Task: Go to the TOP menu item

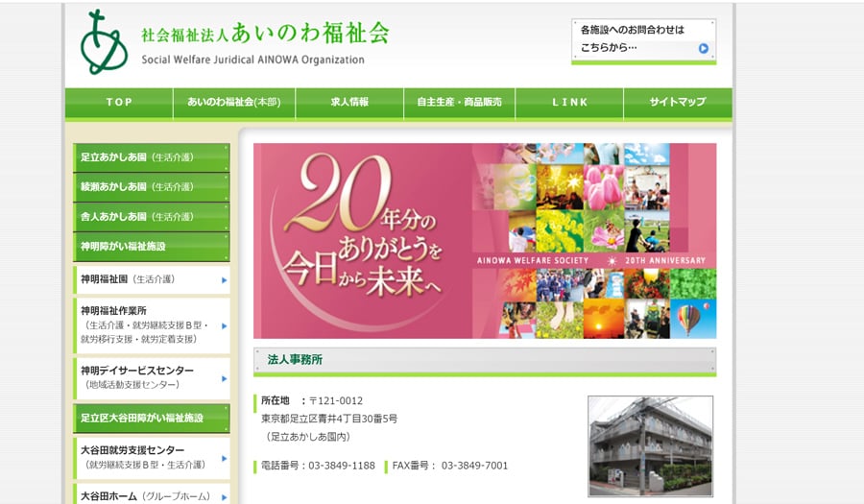Action: [x=119, y=103]
